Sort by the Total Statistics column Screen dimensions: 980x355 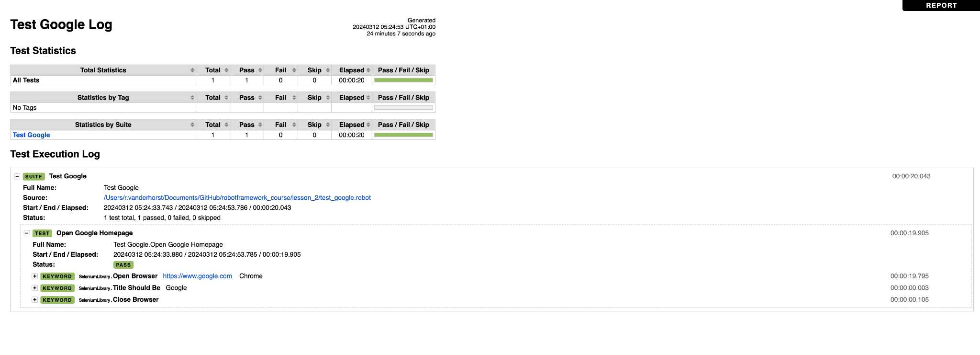click(x=103, y=70)
